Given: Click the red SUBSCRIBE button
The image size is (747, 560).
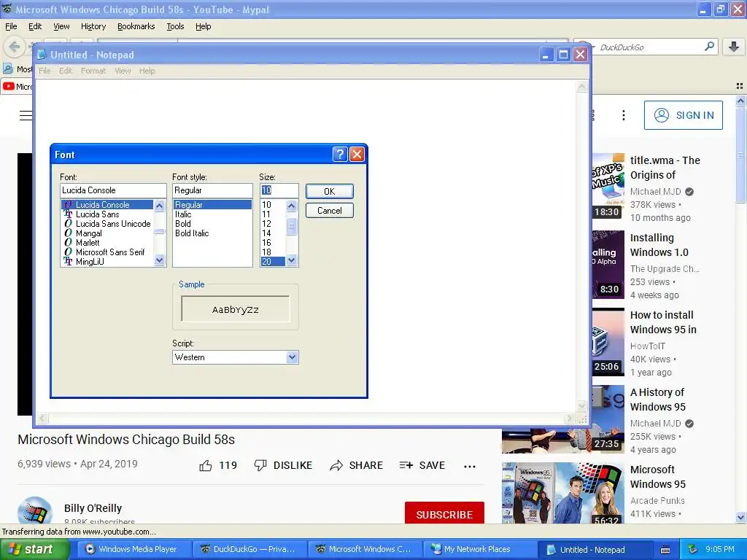Looking at the screenshot, I should [x=444, y=514].
